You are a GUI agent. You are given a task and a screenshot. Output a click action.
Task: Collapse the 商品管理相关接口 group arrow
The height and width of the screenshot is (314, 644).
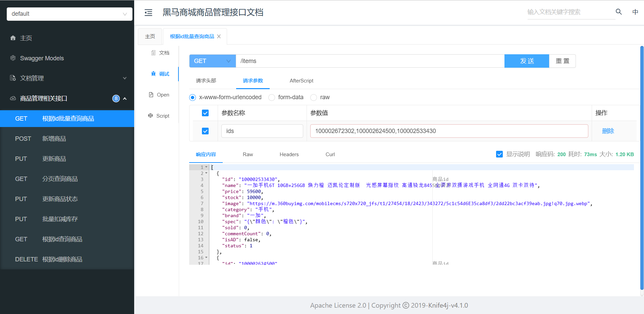125,99
